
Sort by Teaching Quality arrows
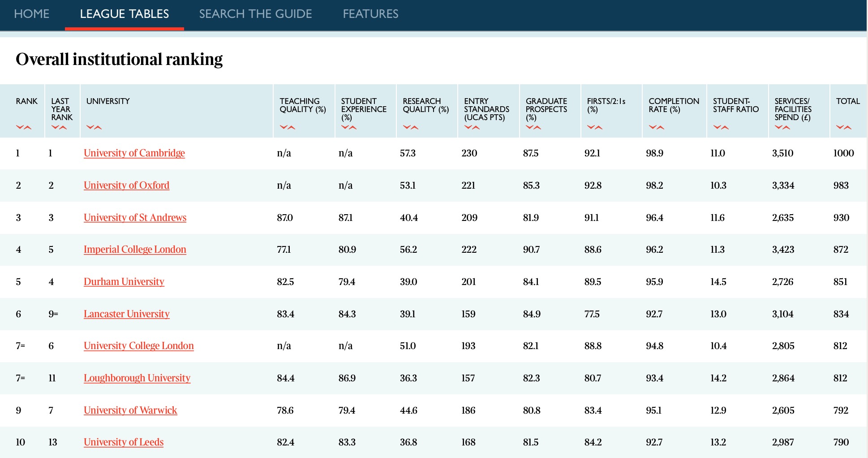click(x=288, y=127)
